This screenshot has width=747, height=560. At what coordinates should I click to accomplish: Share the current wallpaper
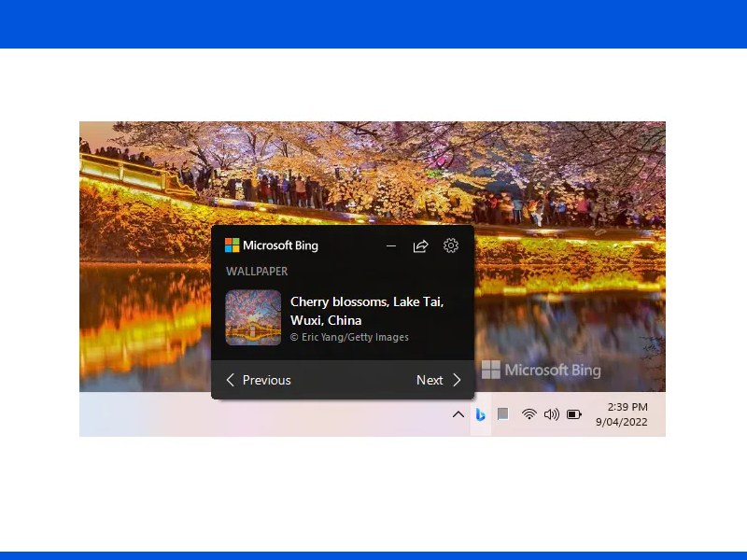(x=420, y=246)
